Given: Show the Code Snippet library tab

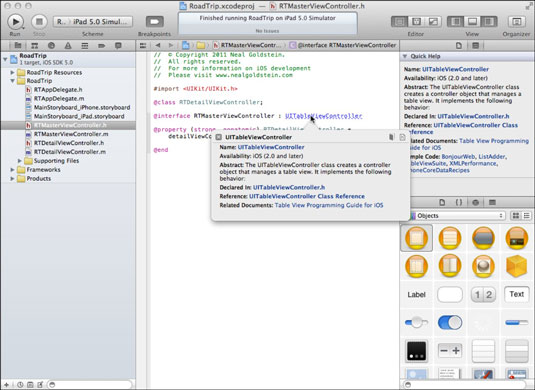Looking at the screenshot, I should (x=459, y=202).
